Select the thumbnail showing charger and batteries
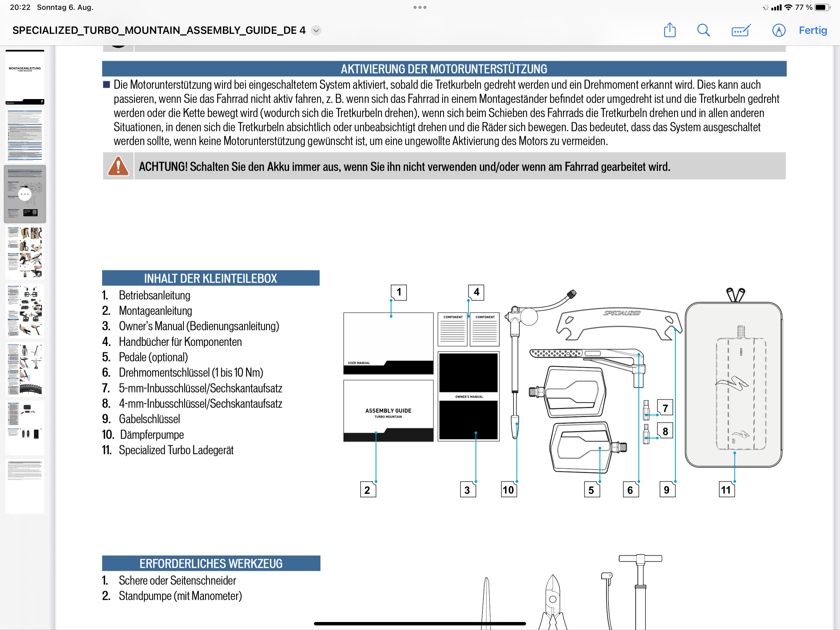The height and width of the screenshot is (630, 840). point(25,428)
